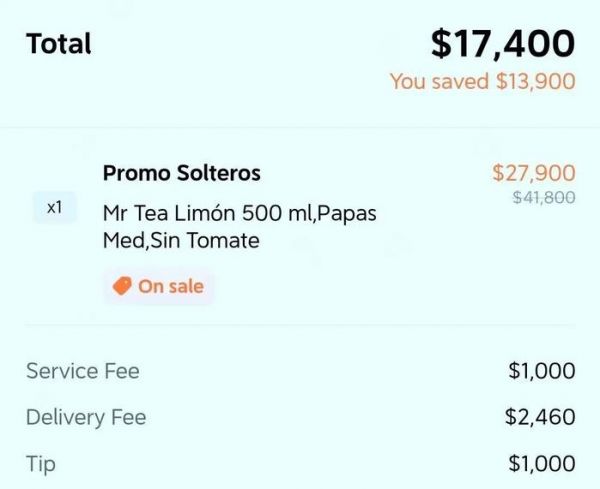Viewport: 600px width, 489px height.
Task: Click the orange tag icon beside On sale
Action: [x=122, y=287]
